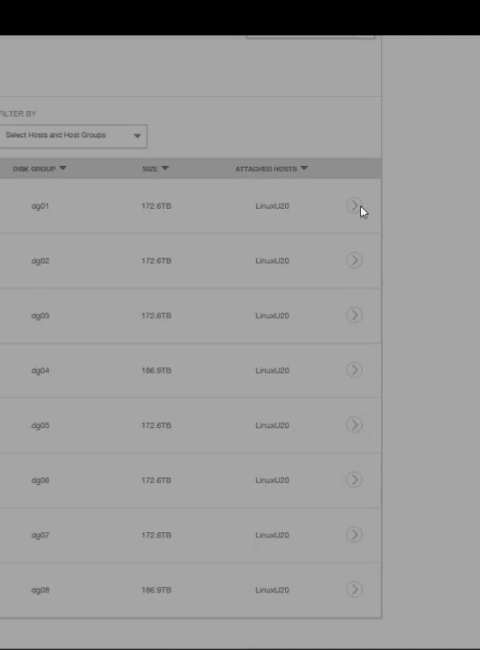The width and height of the screenshot is (480, 650).
Task: Click the FILTER BY label
Action: 18,114
